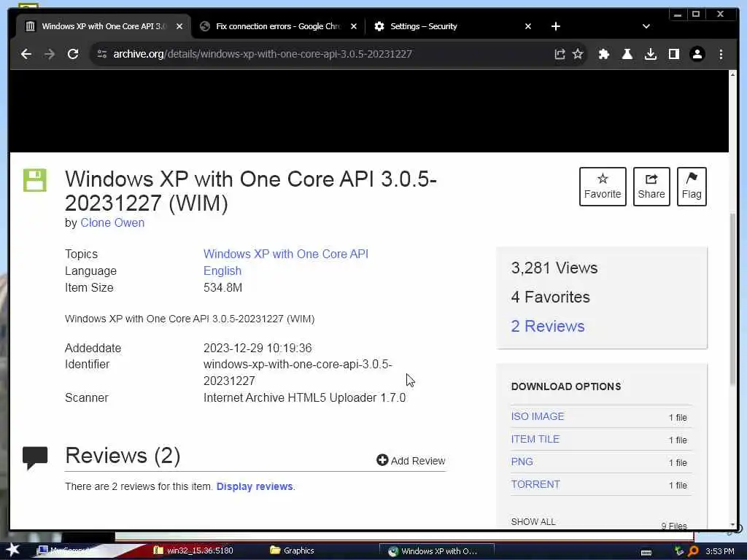Open Chrome's three-dot menu
Viewport: 747px width, 560px height.
(x=721, y=54)
